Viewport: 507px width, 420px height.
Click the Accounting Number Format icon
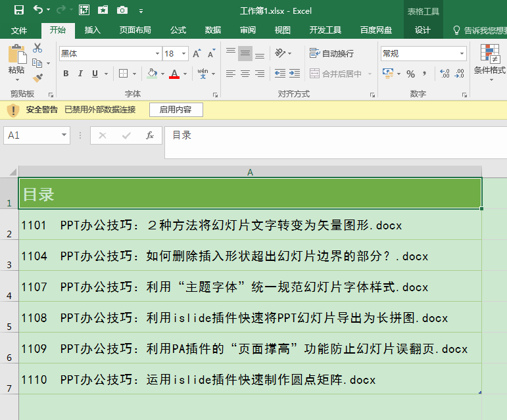(x=388, y=74)
